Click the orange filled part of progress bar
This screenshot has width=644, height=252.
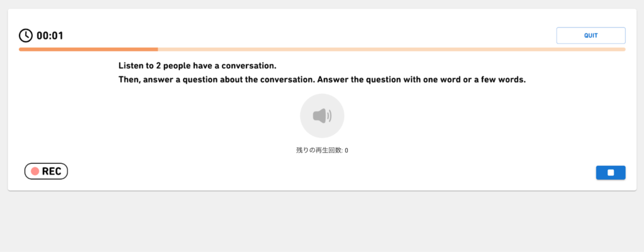[88, 49]
